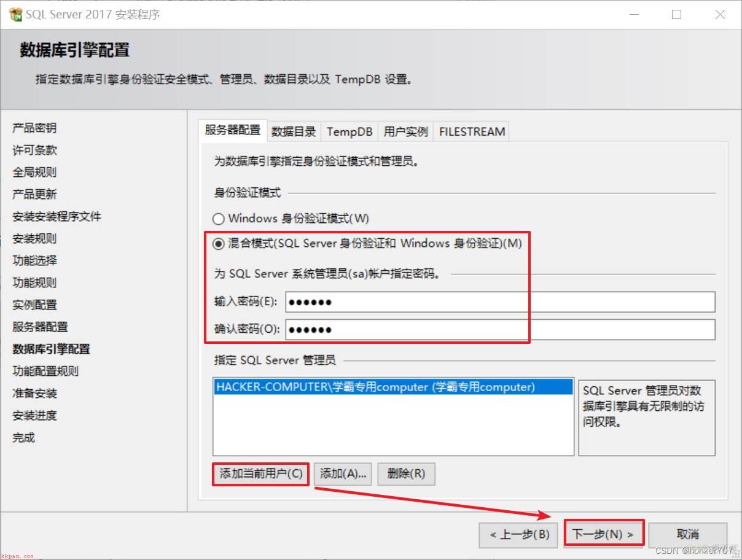
Task: Click 全局规则 step in sidebar
Action: 34,172
